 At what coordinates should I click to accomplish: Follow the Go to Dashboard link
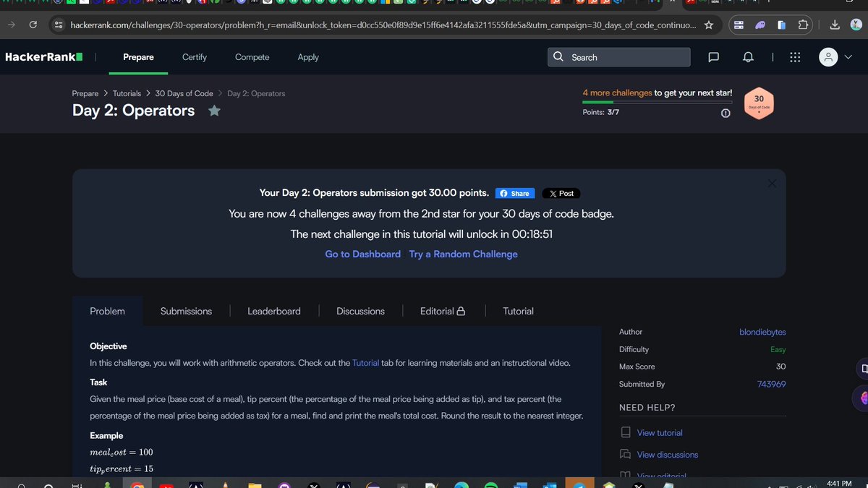coord(363,254)
